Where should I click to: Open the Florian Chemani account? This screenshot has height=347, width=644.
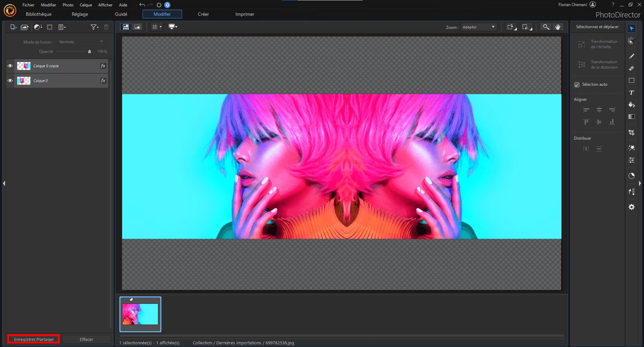(577, 5)
